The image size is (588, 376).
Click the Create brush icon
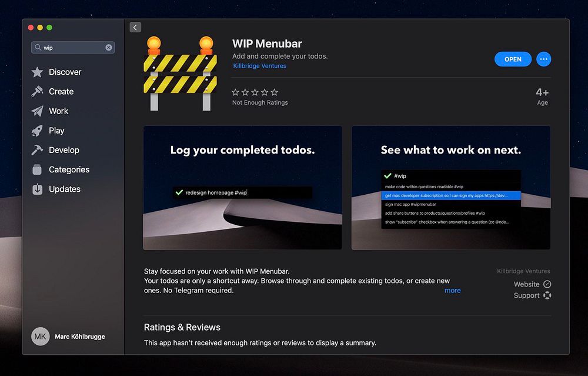coord(37,91)
